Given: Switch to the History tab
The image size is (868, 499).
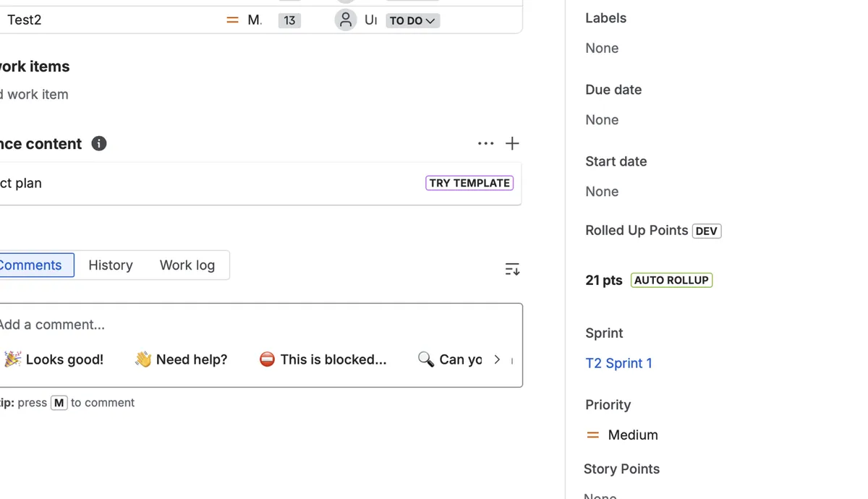Looking at the screenshot, I should point(111,265).
